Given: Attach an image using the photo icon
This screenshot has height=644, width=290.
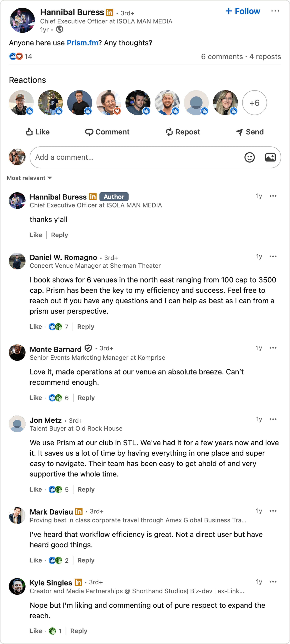Looking at the screenshot, I should 270,157.
